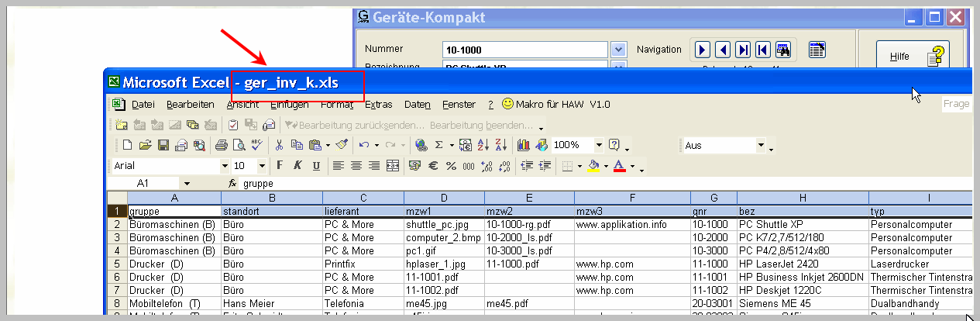Apply currency format to the cells
Screen dimensions: 980x321
point(414,165)
